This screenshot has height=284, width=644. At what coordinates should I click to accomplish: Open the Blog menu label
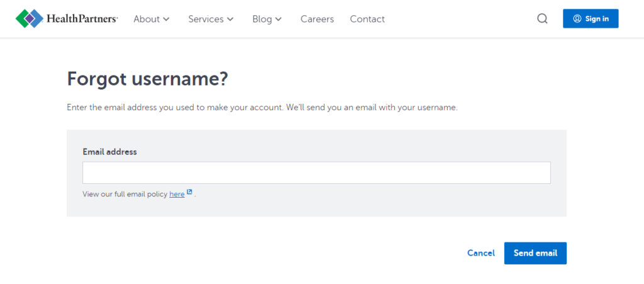(262, 19)
